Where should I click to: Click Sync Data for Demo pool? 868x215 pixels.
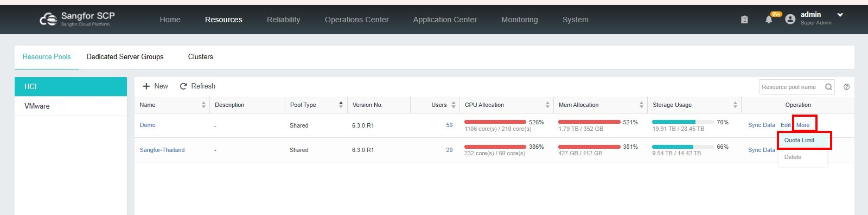762,125
